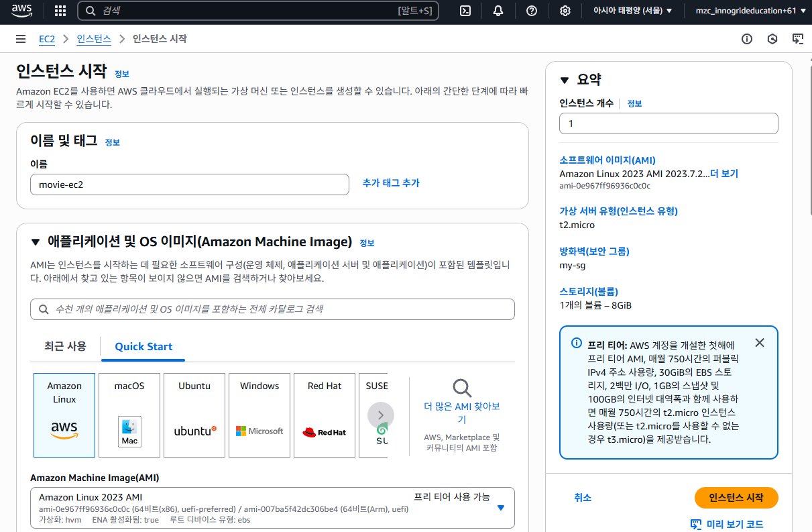The height and width of the screenshot is (532, 812).
Task: Click the 1개의 볼륨 – 8GiB text
Action: pos(595,305)
